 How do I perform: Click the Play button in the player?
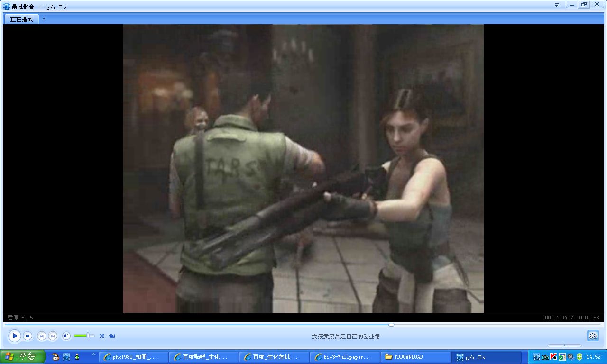[15, 336]
